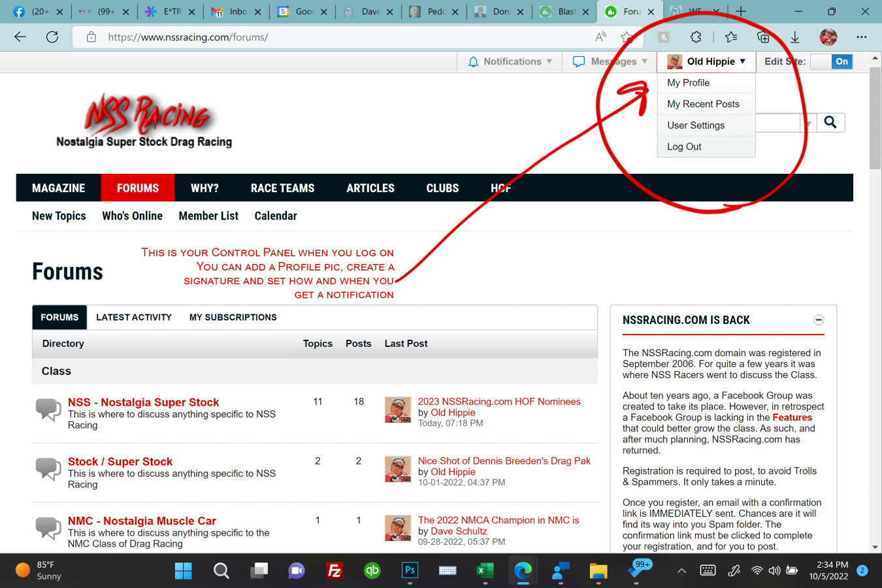Open File Explorer folder in taskbar
882x588 pixels.
pyautogui.click(x=598, y=571)
